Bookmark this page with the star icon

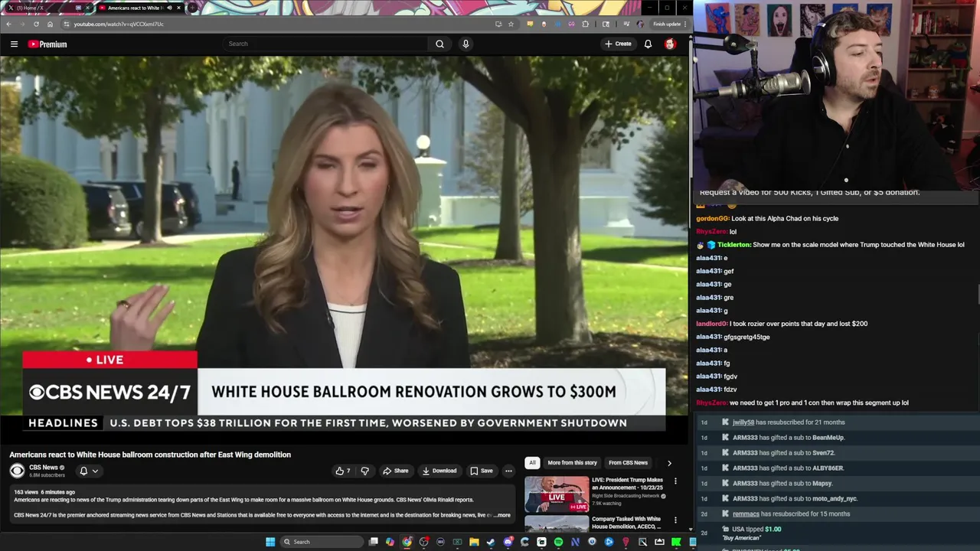coord(511,24)
